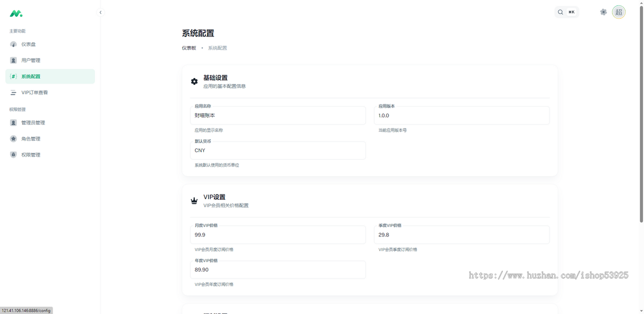Open the settings gear in top bar
644x314 pixels.
pyautogui.click(x=603, y=11)
